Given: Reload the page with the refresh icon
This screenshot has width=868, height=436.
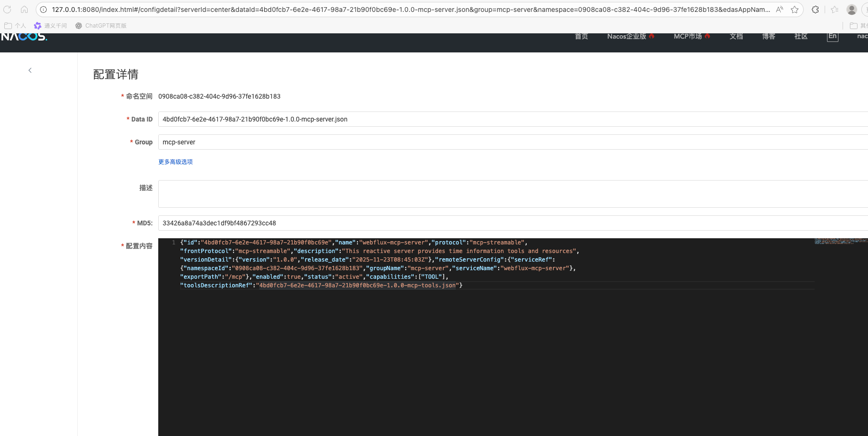Looking at the screenshot, I should tap(7, 10).
